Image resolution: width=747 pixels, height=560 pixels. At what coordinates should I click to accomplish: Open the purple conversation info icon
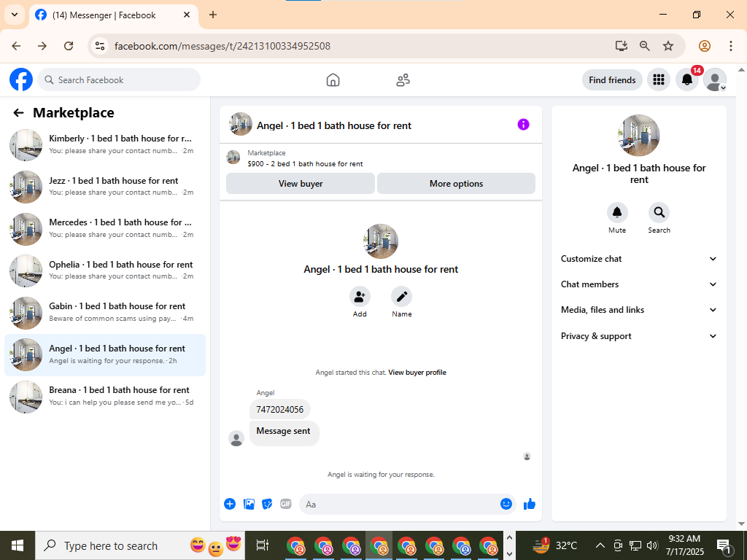point(523,125)
